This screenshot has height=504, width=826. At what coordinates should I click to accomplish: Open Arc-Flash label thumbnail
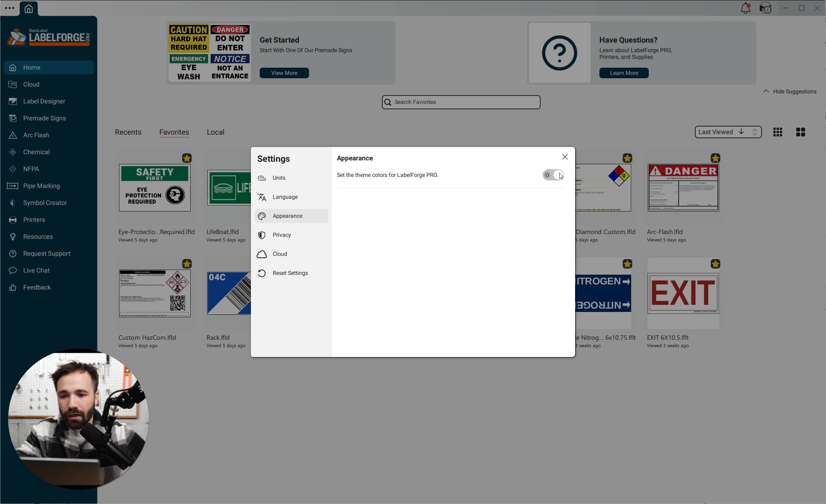683,188
